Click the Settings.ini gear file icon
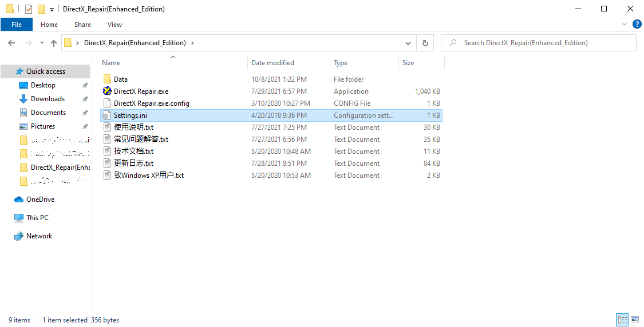This screenshot has width=644, height=327. click(x=106, y=115)
